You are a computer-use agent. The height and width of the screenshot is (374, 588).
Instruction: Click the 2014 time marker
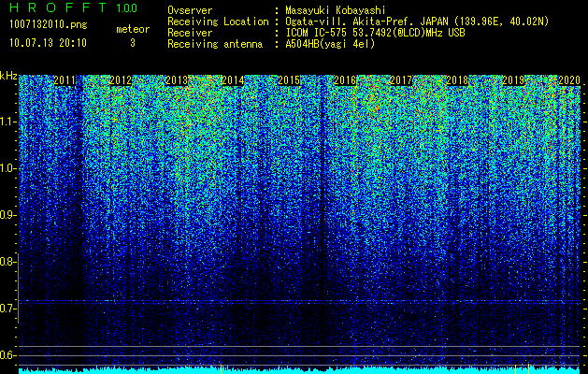click(233, 80)
